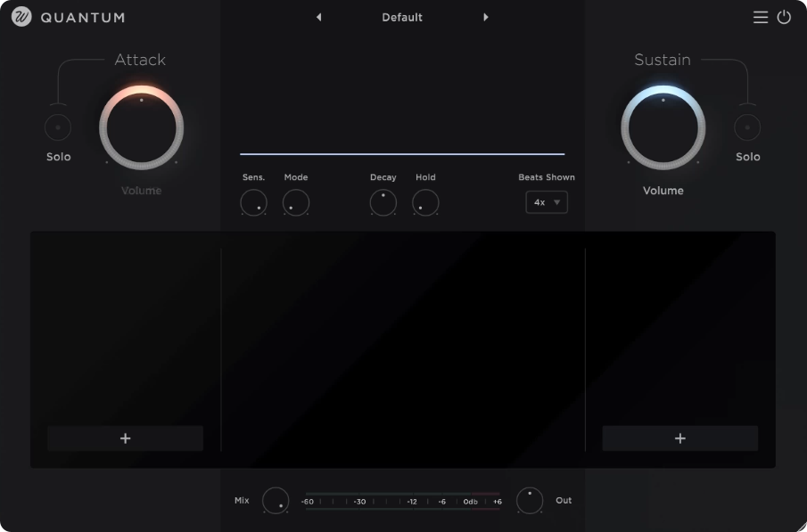Click the Sens. knob
Image resolution: width=807 pixels, height=532 pixels.
pos(254,202)
